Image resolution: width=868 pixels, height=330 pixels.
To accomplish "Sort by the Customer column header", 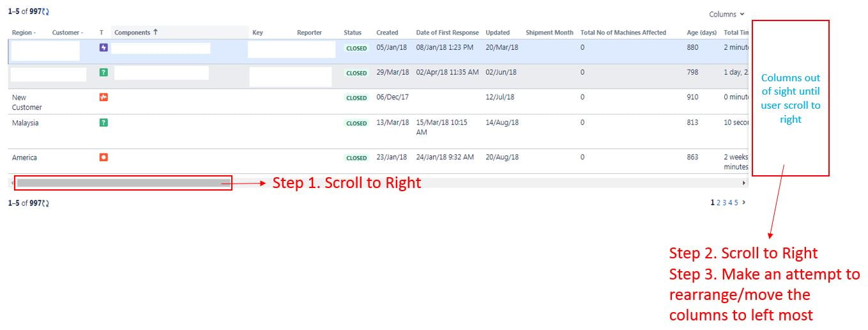I will [67, 33].
